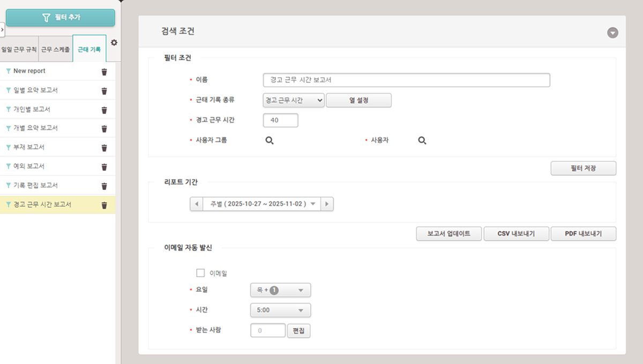Go to previous report period arrow
This screenshot has width=643, height=364.
pyautogui.click(x=197, y=204)
